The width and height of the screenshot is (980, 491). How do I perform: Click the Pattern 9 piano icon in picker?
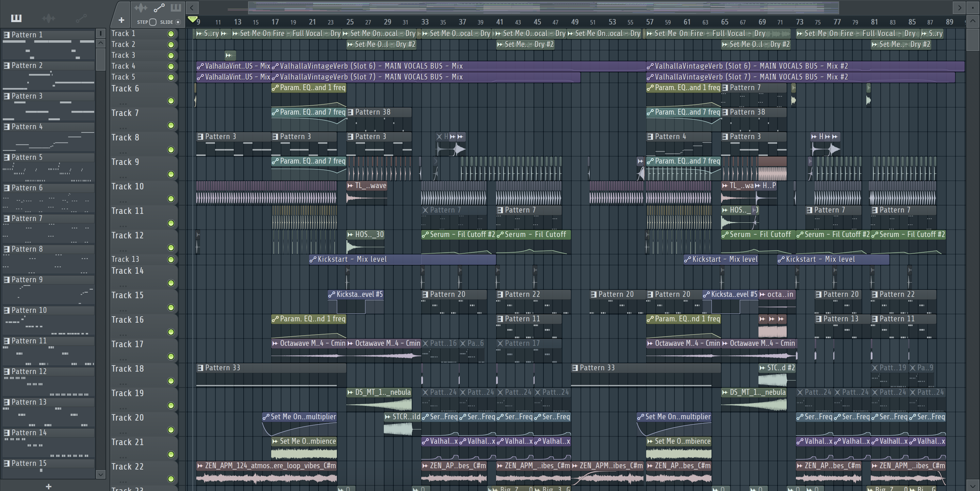pos(6,279)
